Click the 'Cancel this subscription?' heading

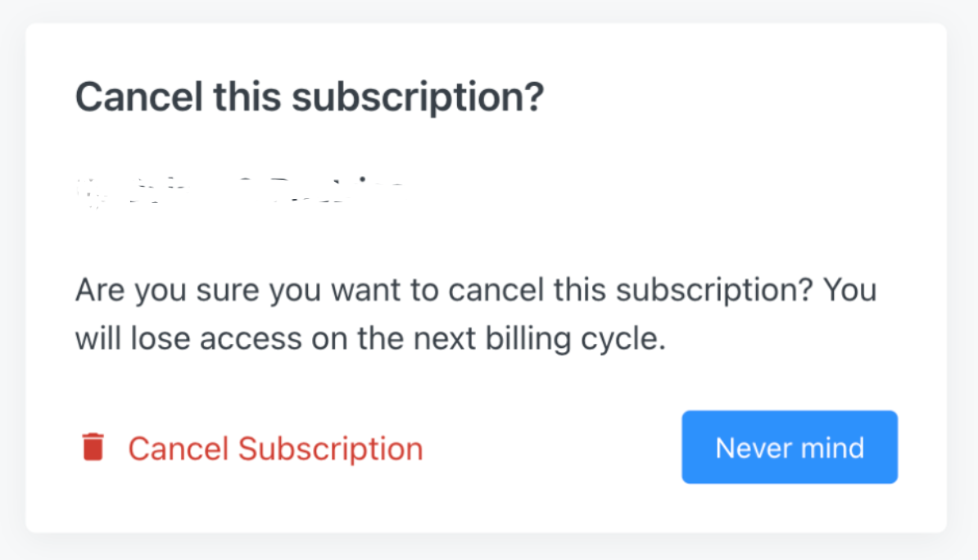coord(310,98)
